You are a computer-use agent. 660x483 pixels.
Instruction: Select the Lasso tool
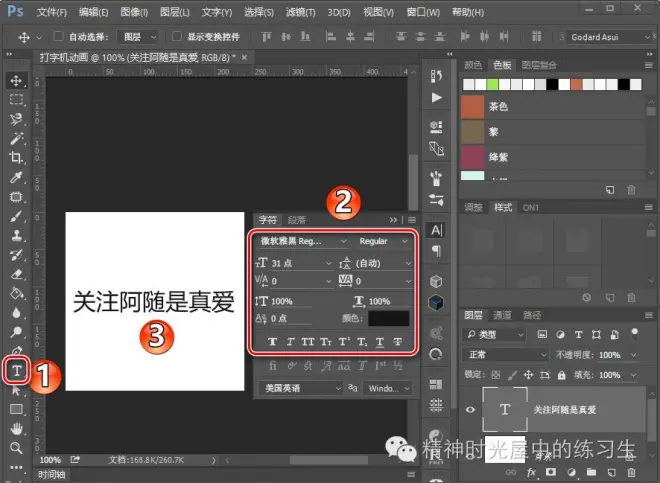(x=16, y=119)
